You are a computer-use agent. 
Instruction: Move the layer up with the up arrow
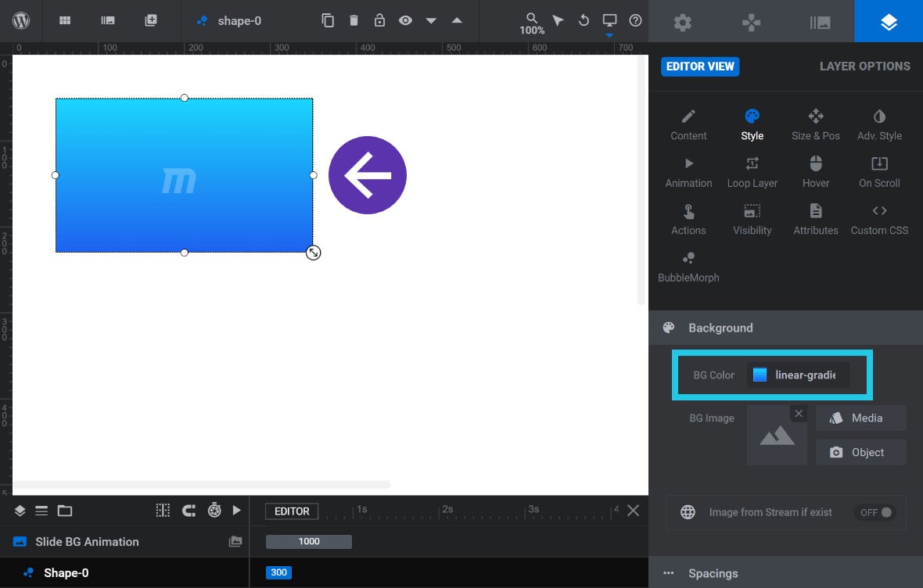tap(457, 20)
